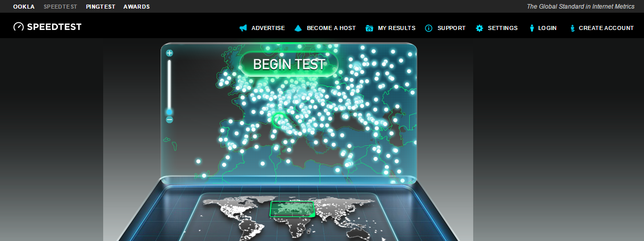Click the Login person icon

point(532,28)
